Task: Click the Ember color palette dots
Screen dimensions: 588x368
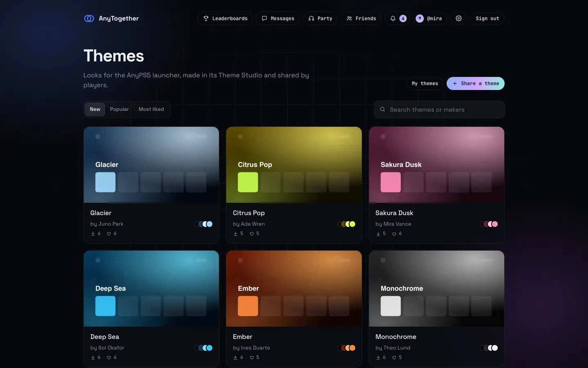Action: click(346, 348)
